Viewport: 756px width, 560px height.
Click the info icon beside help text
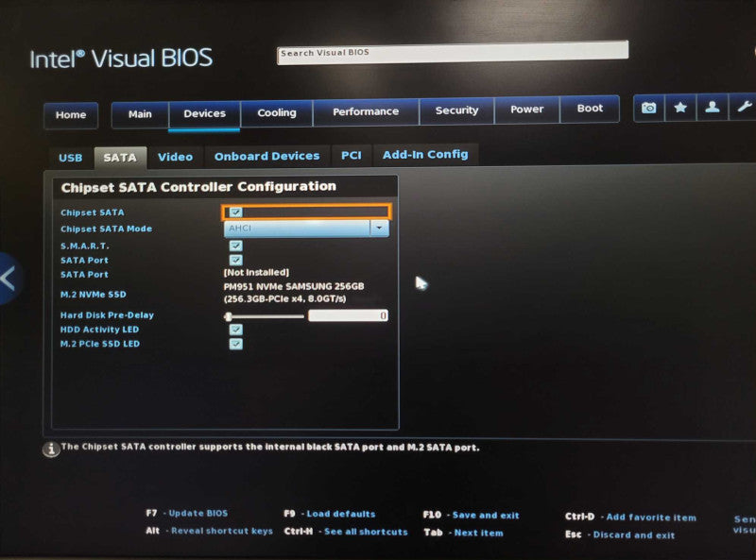(51, 450)
